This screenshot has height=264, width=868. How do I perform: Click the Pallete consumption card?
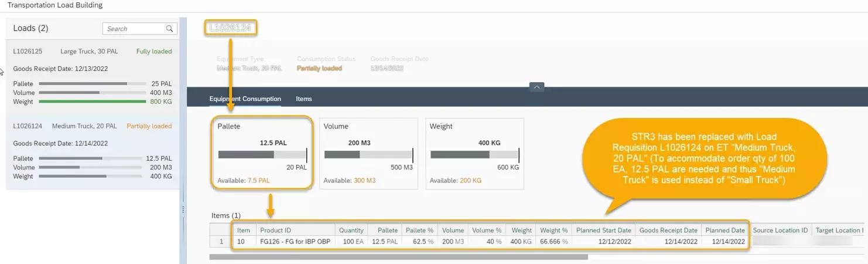click(262, 153)
